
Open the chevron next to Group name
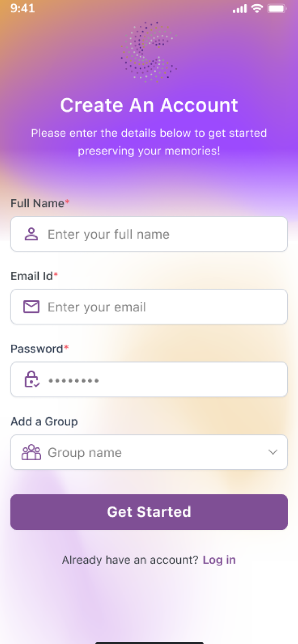point(273,452)
